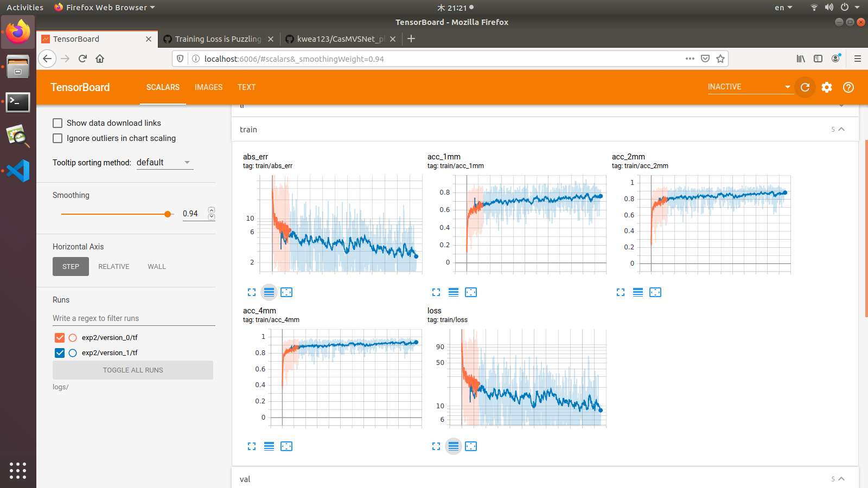
Task: Switch to kwea123/CasMVSNet_pl browser tab
Action: (341, 39)
